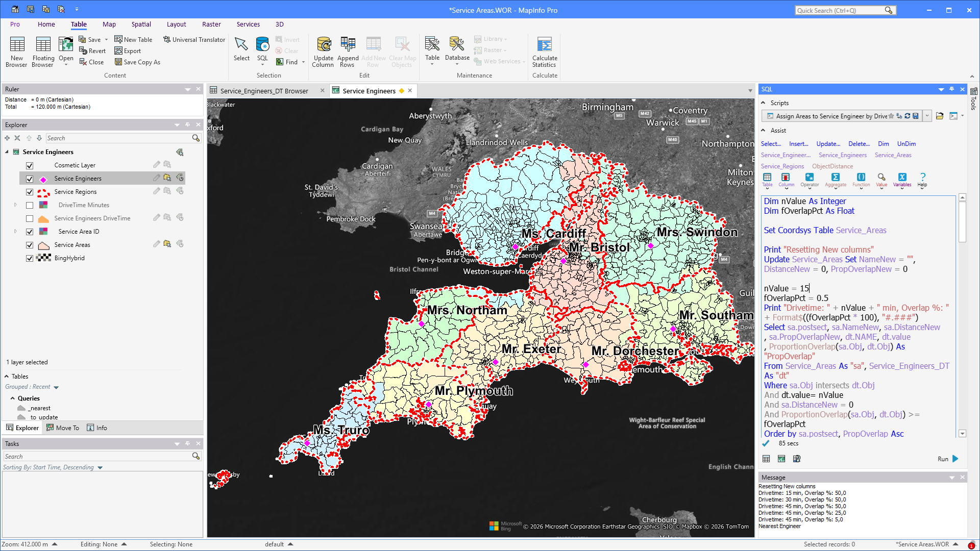The image size is (980, 551).
Task: Click the Operator icon in SQL Assist
Action: point(810,180)
